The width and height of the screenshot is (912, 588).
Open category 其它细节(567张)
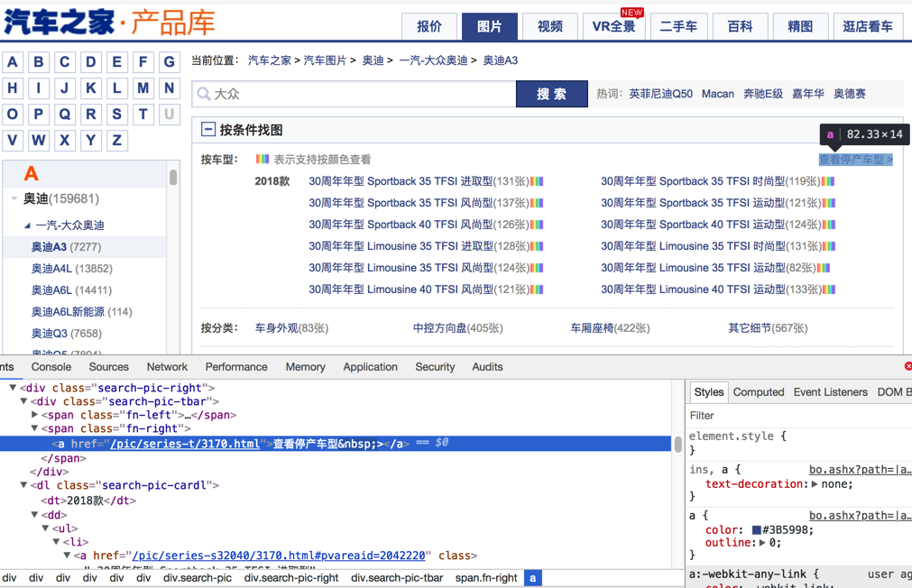[x=768, y=328]
